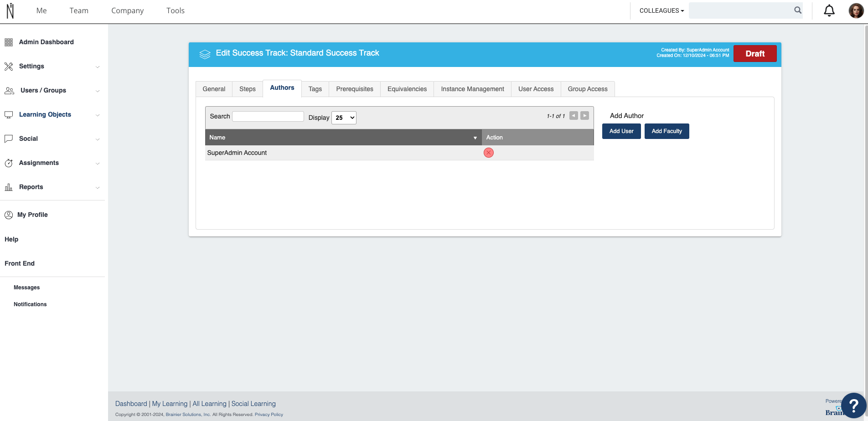Remove SuperAdmin Account with red X icon
The height and width of the screenshot is (421, 868).
tap(489, 153)
